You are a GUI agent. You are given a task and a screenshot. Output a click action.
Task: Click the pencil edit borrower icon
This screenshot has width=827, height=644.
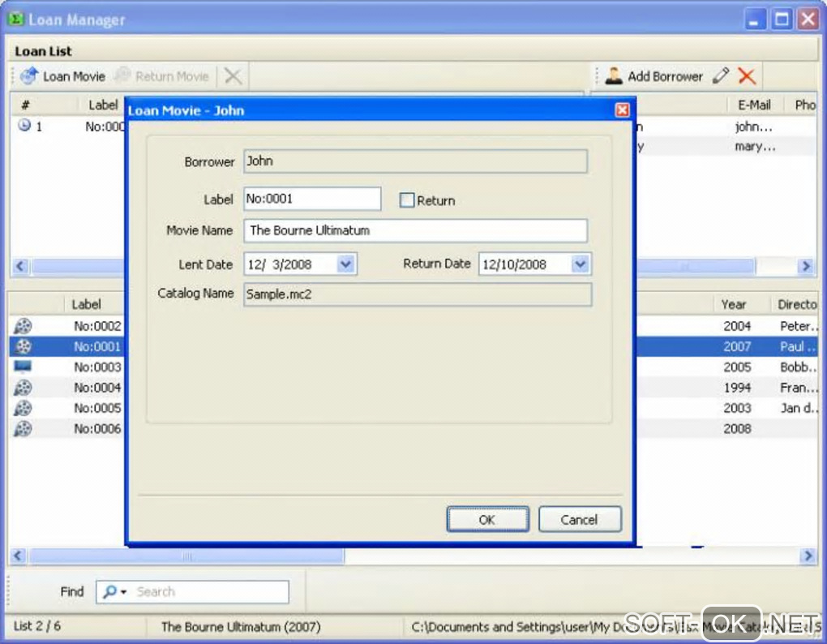[721, 76]
